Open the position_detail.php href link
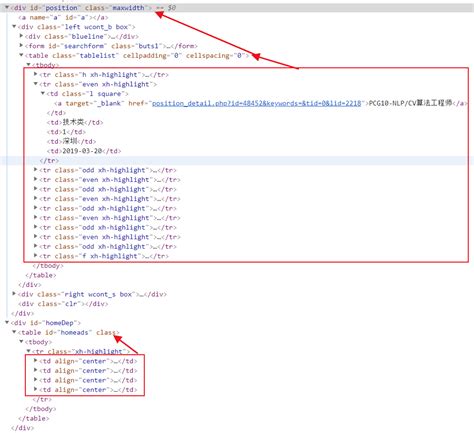Screen dimensions: 474x433 point(257,103)
